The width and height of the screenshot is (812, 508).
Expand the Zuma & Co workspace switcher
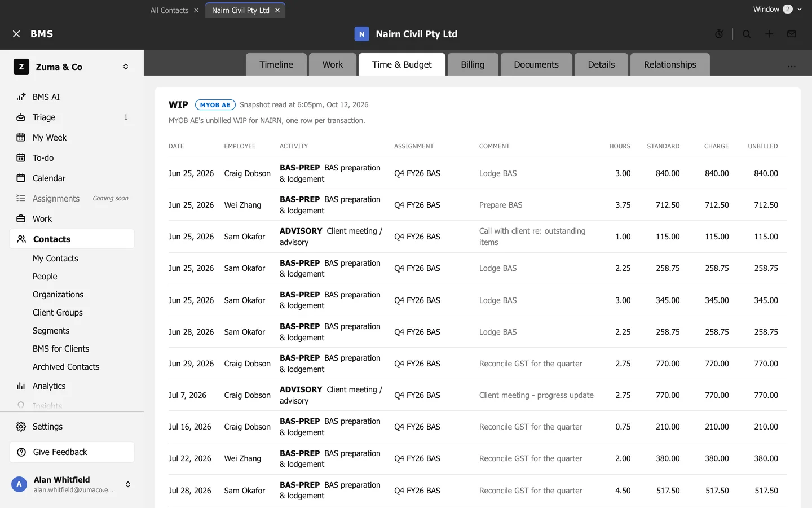pyautogui.click(x=126, y=67)
